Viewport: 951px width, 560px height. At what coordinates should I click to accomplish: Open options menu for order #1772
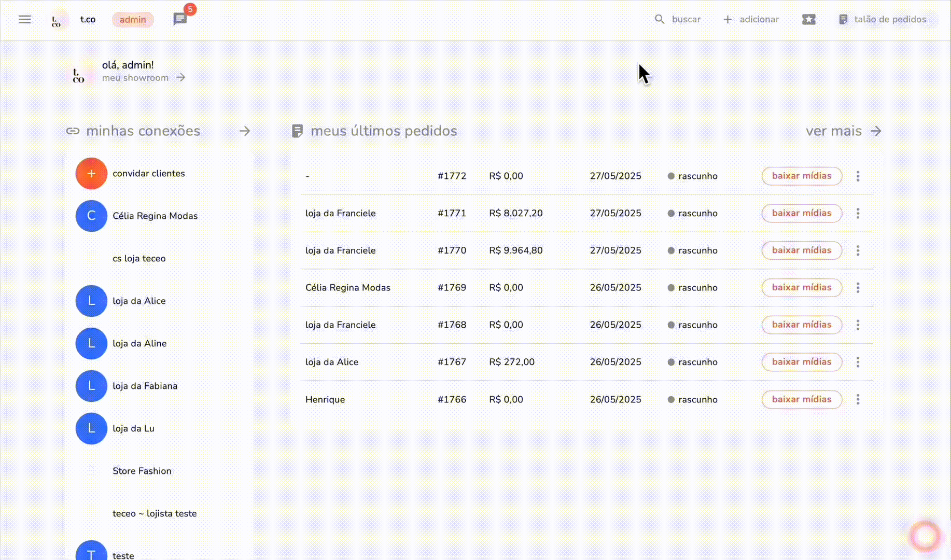point(858,176)
